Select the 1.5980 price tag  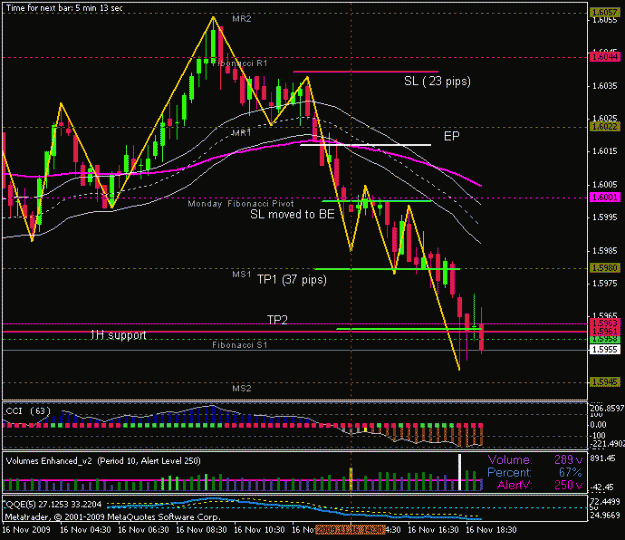pyautogui.click(x=605, y=268)
